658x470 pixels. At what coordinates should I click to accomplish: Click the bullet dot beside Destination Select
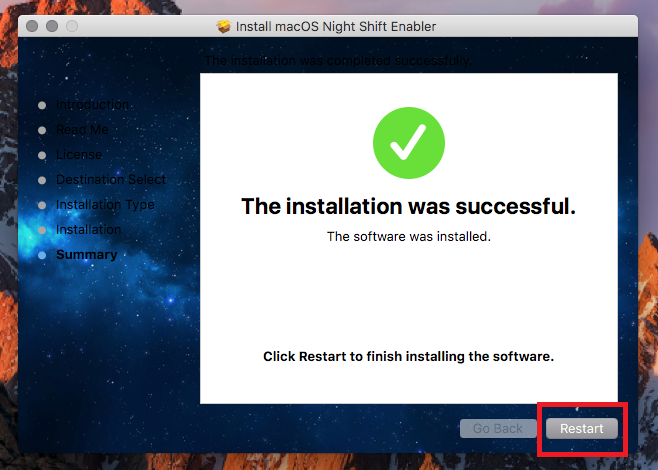tap(42, 180)
